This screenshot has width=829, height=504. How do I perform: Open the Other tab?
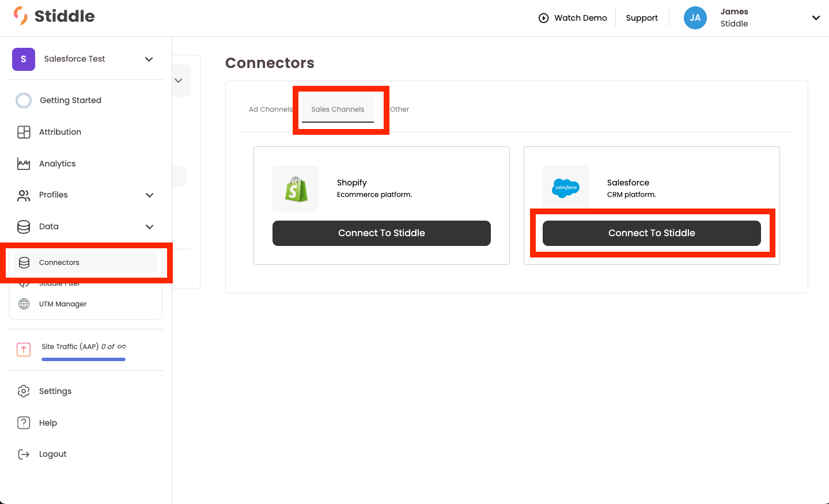pyautogui.click(x=399, y=109)
